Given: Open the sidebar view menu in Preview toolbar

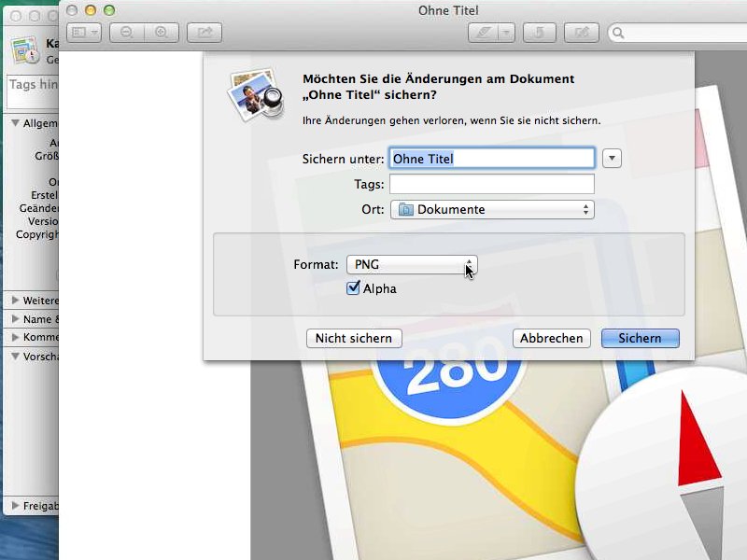Looking at the screenshot, I should 84,33.
